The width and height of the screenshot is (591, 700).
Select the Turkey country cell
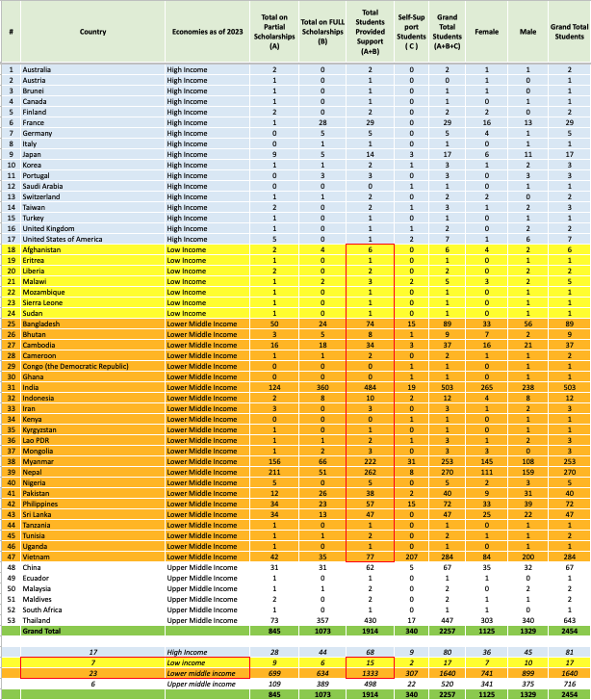[92, 218]
